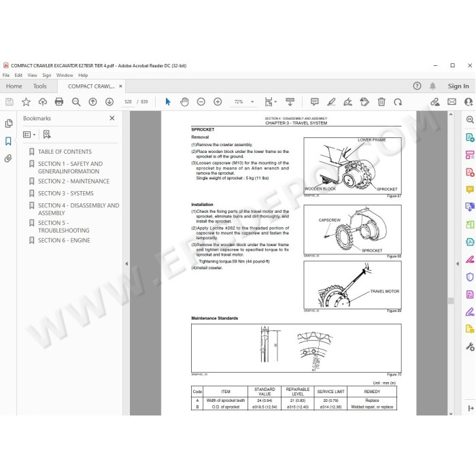Click the Stamp tool icon
The width and height of the screenshot is (476, 476).
(364, 102)
